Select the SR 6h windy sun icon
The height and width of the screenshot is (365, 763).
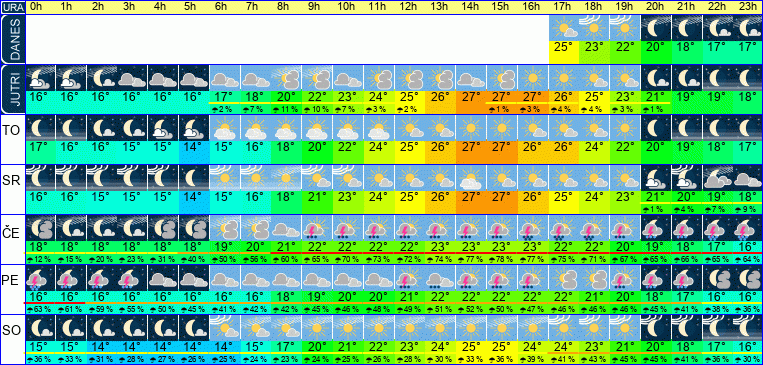(x=224, y=178)
